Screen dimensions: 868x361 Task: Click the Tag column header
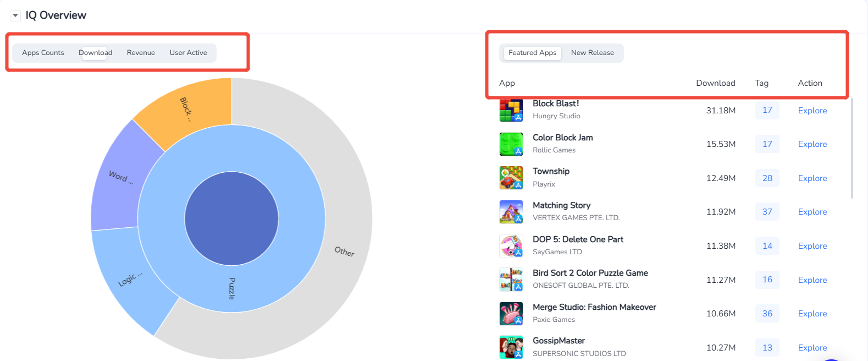(761, 83)
